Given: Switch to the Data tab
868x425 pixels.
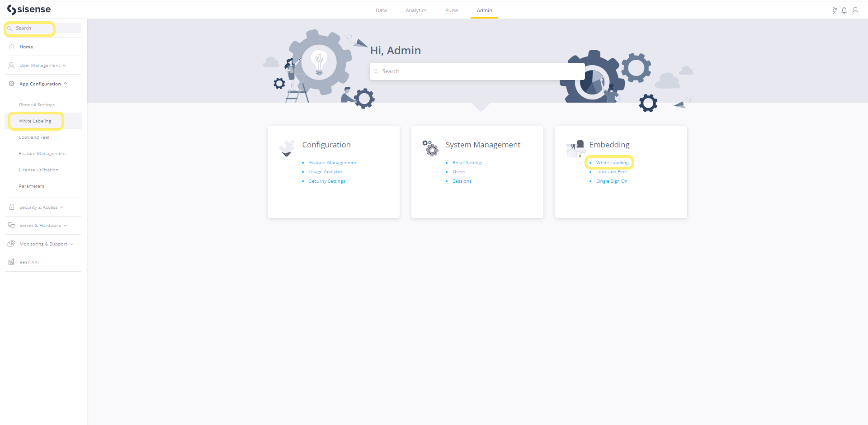Looking at the screenshot, I should 381,10.
